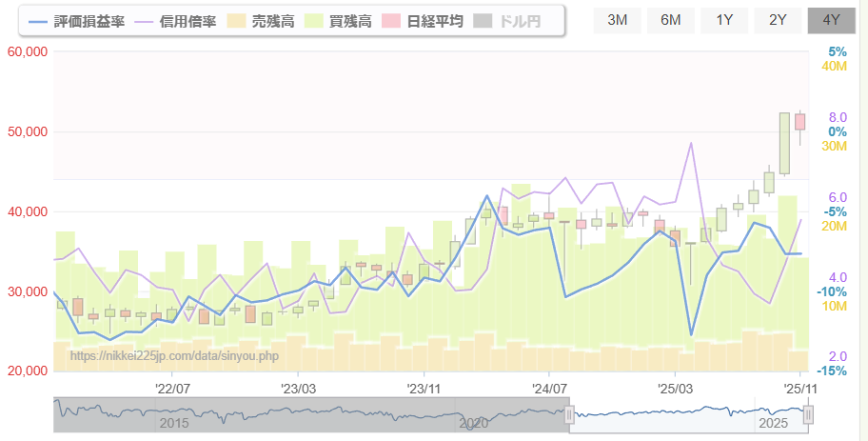Click the navigator near the 2020 label
The width and height of the screenshot is (868, 441).
[473, 422]
